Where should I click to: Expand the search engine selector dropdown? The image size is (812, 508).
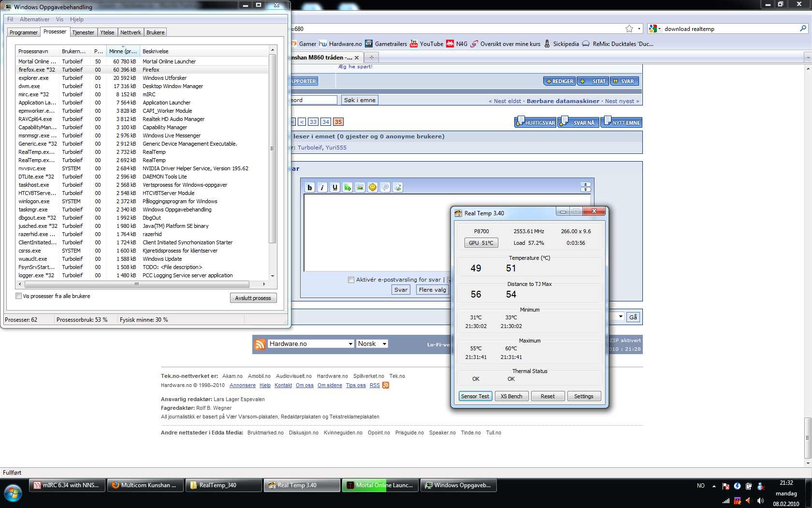(x=655, y=29)
